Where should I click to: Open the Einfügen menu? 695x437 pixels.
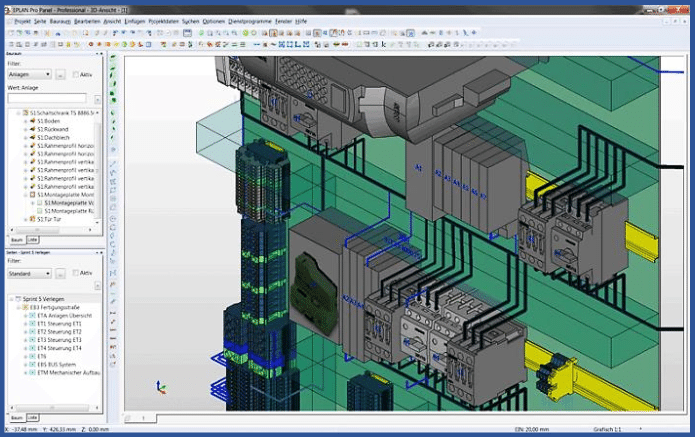(135, 21)
